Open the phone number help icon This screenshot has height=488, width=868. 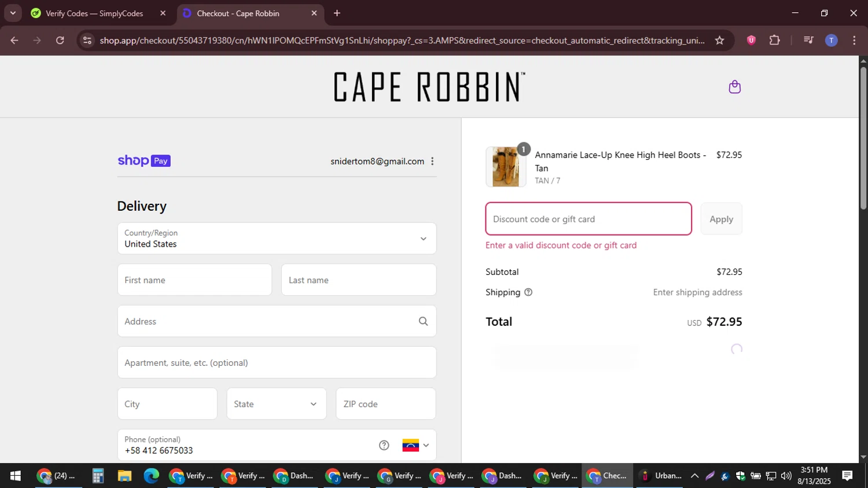(x=384, y=445)
